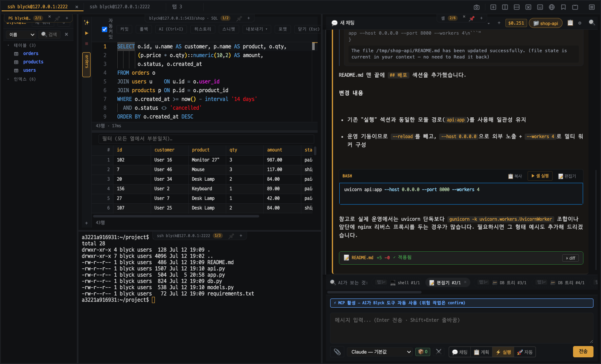This screenshot has height=364, width=601.
Task: Toggle the auto-commit (자동커밋) checkbox
Action: (105, 29)
